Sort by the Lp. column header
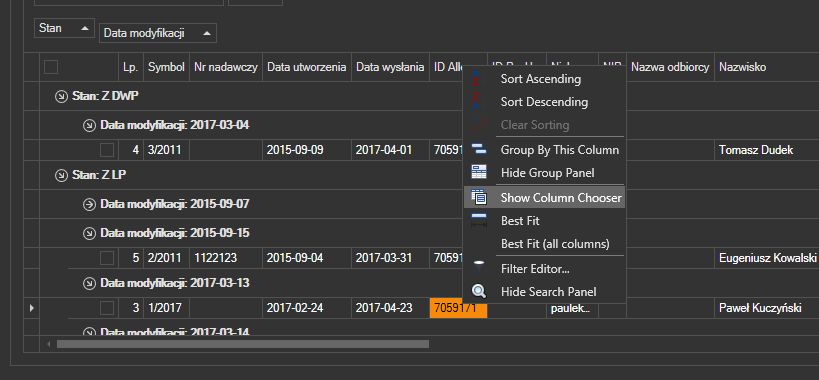Image resolution: width=819 pixels, height=380 pixels. pos(131,67)
